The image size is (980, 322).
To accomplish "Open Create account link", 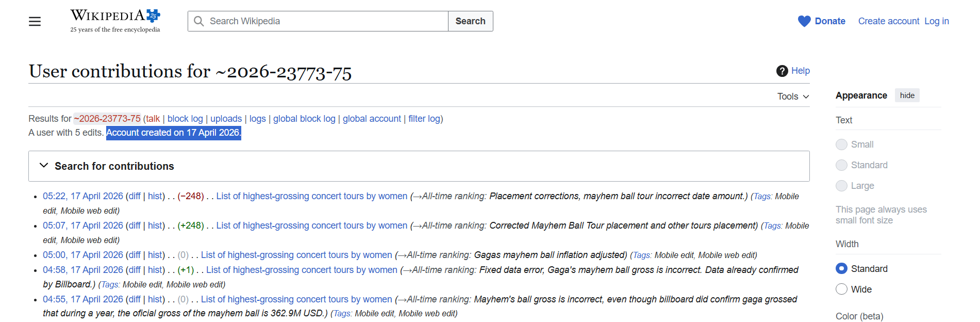I will pyautogui.click(x=889, y=21).
